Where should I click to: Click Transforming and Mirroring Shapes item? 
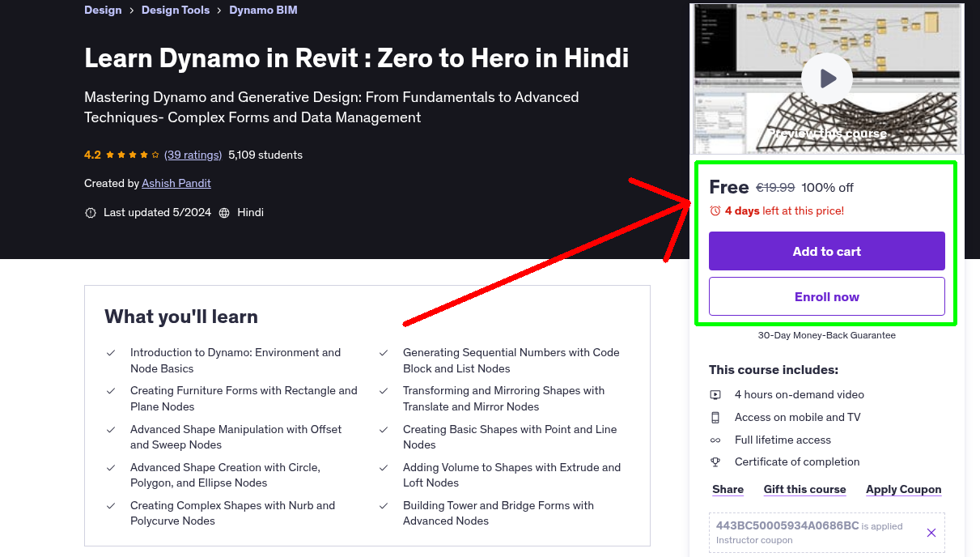click(504, 398)
